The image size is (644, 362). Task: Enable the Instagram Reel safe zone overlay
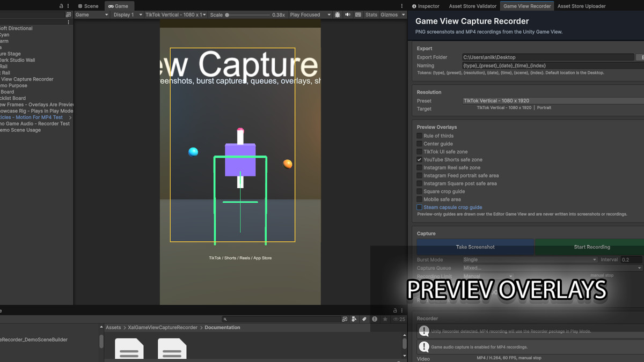pos(420,168)
